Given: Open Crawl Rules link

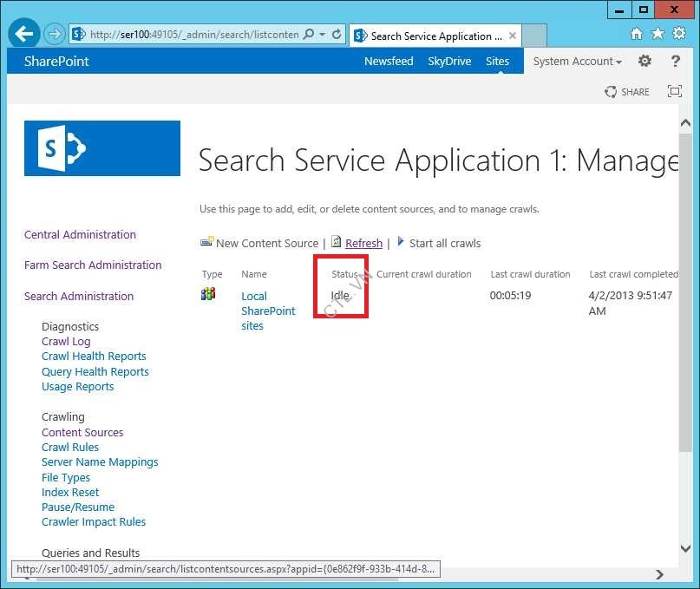Looking at the screenshot, I should 70,448.
